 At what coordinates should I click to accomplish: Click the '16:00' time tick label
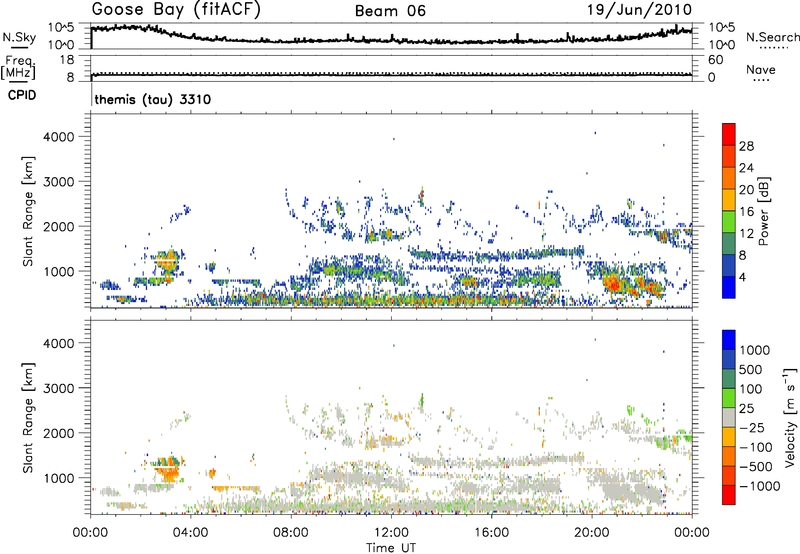coord(491,533)
